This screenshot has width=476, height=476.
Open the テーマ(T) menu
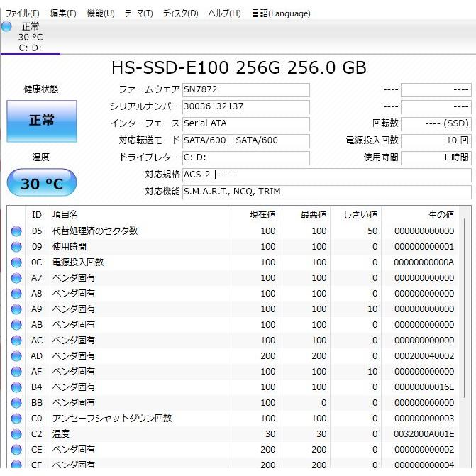138,13
